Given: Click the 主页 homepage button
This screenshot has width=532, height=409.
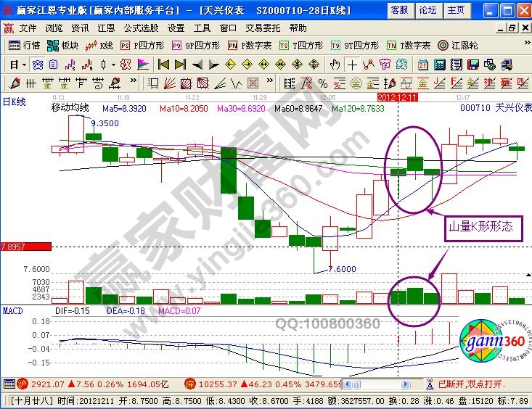Looking at the screenshot, I should pos(455,10).
